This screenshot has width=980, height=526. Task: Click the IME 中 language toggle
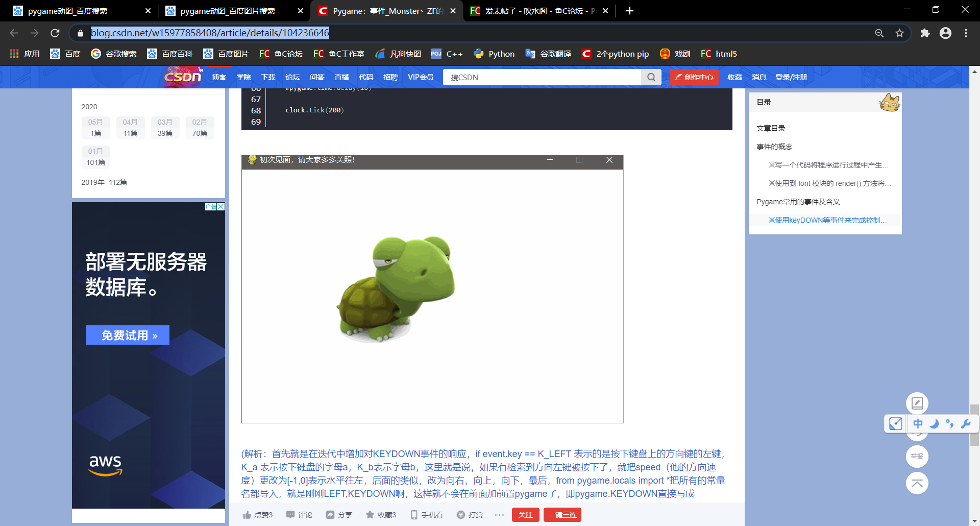[918, 423]
